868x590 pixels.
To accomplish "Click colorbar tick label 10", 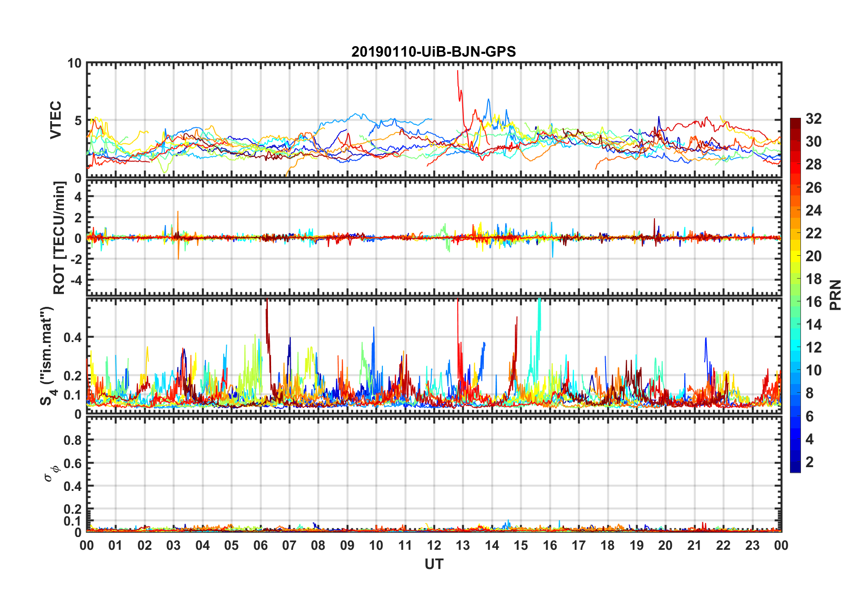I will click(813, 370).
